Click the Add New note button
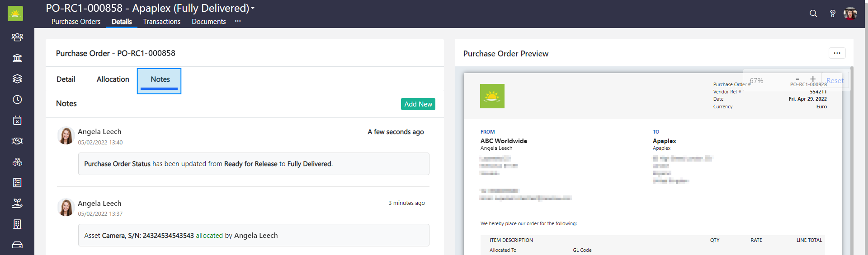Screen dimensions: 868x255 pyautogui.click(x=418, y=104)
